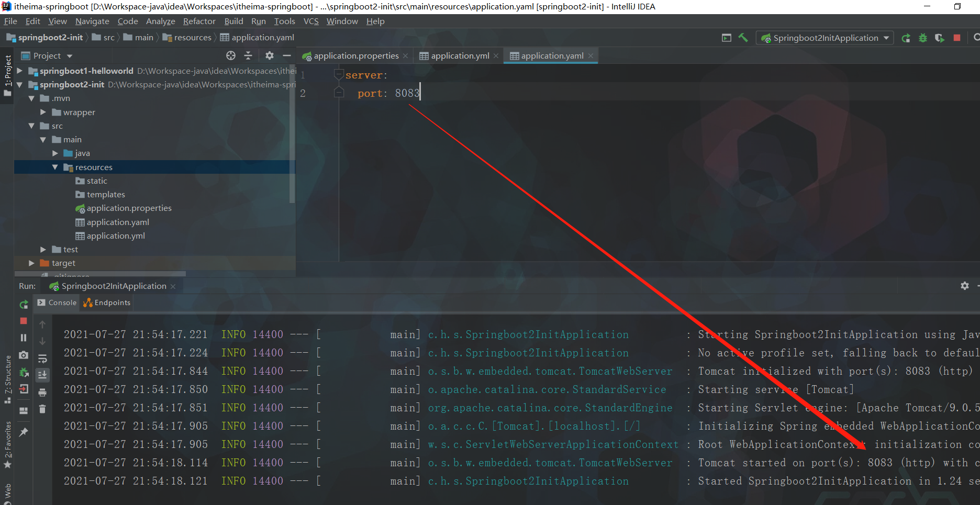The width and height of the screenshot is (980, 505).
Task: Collapse the resources folder
Action: pos(55,167)
